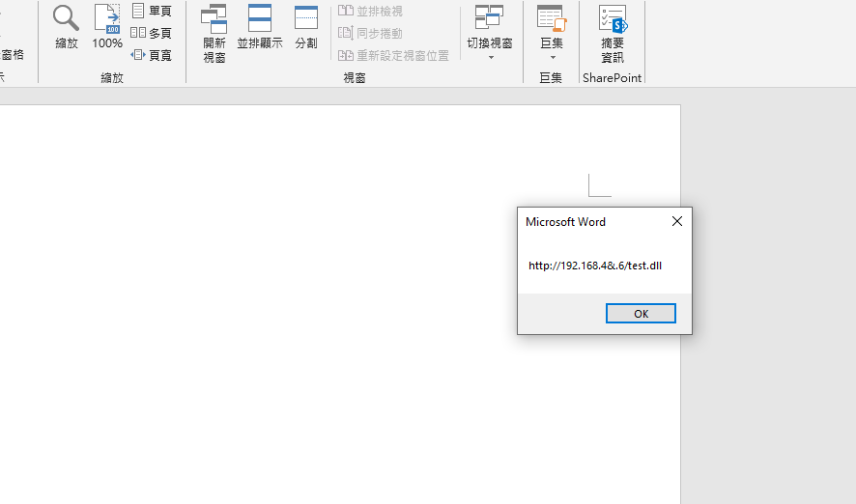Open a new window (開新視窗)
Image resolution: width=856 pixels, height=504 pixels.
click(x=214, y=34)
